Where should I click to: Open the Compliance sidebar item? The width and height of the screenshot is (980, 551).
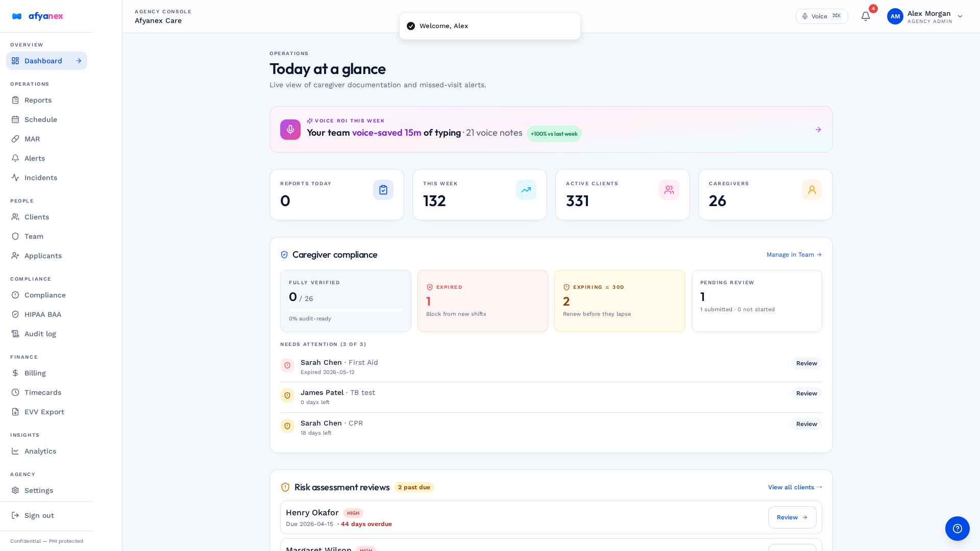pos(46,295)
